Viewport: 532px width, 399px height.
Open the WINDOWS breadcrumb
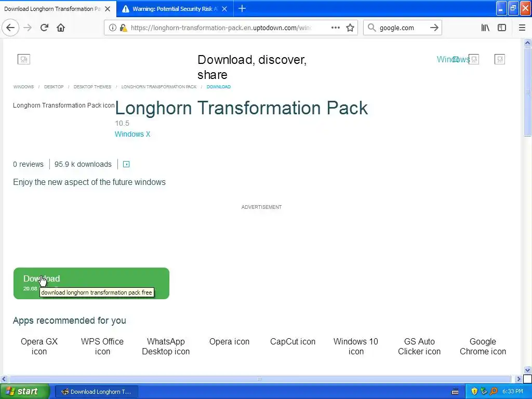pyautogui.click(x=23, y=87)
